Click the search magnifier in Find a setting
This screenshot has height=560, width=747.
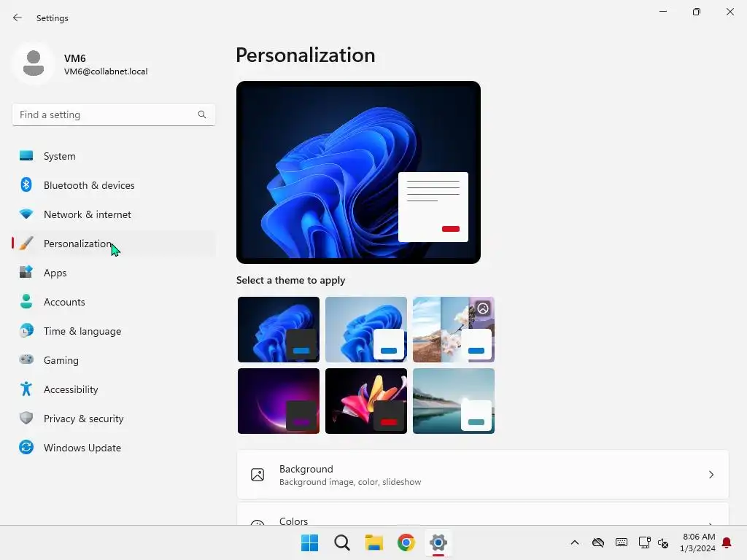pos(202,114)
